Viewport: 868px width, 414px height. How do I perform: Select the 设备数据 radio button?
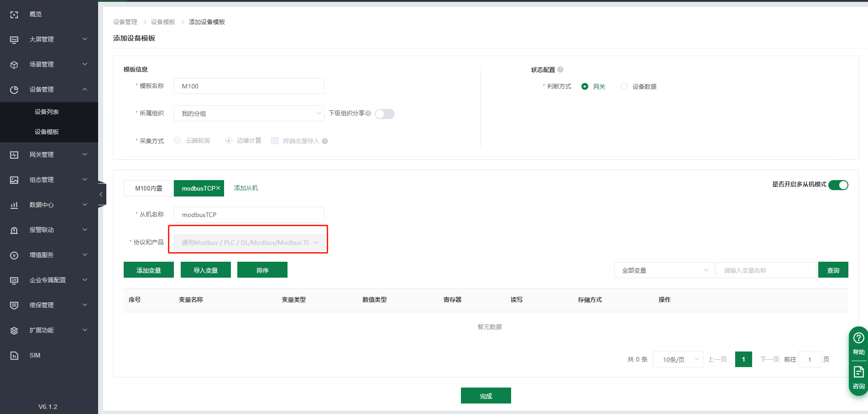click(624, 87)
